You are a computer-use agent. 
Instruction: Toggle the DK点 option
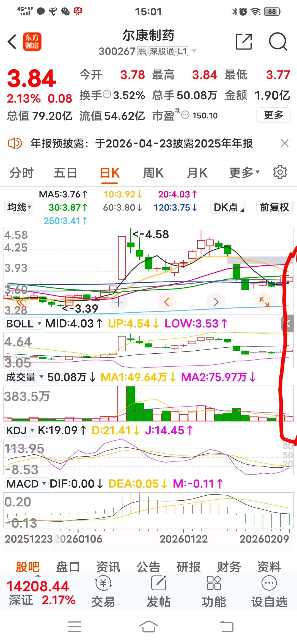pos(228,207)
